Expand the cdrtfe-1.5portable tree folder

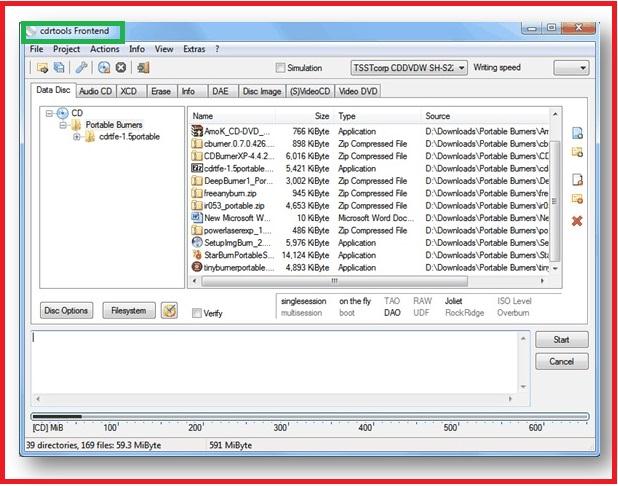pos(76,137)
